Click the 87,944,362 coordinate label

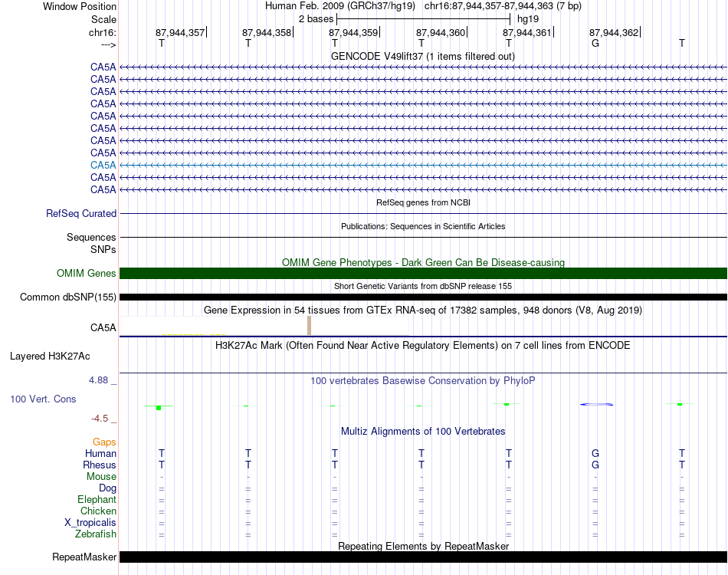pos(614,32)
